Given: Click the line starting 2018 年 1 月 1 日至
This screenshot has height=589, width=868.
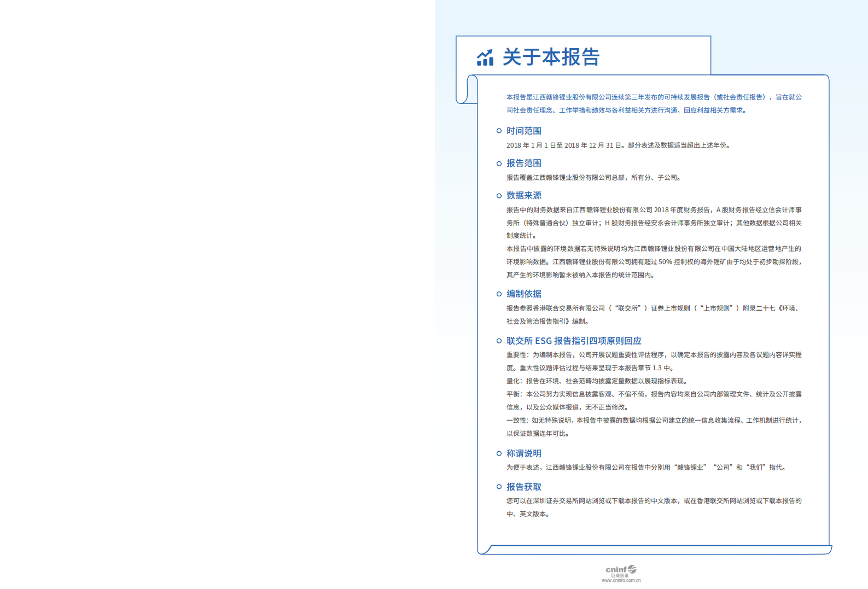Looking at the screenshot, I should [x=619, y=145].
